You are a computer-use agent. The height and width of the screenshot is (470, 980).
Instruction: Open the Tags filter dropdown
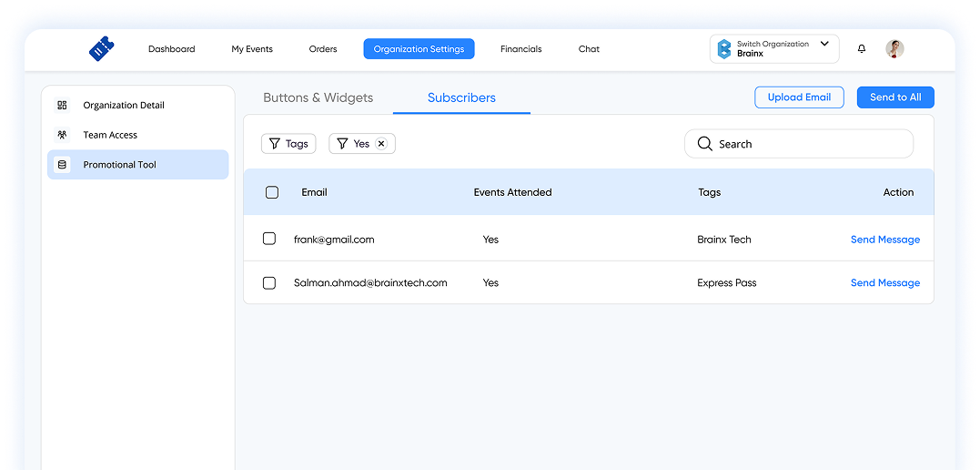pos(288,144)
